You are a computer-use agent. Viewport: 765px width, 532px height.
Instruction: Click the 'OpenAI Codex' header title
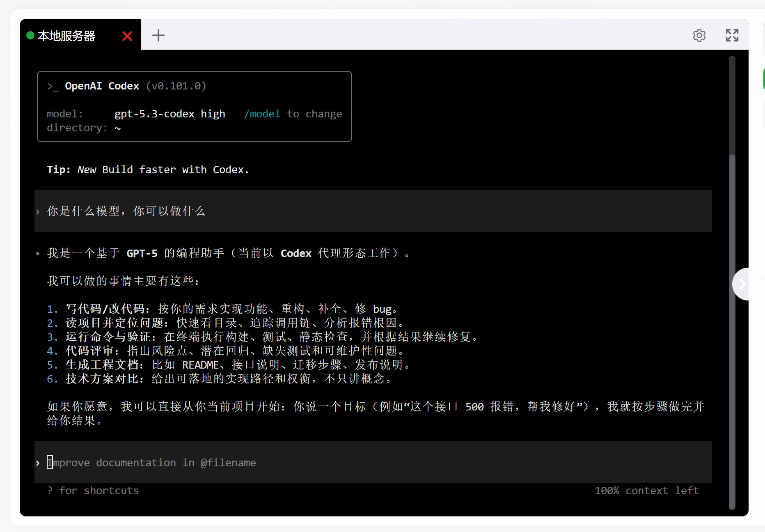tap(102, 86)
